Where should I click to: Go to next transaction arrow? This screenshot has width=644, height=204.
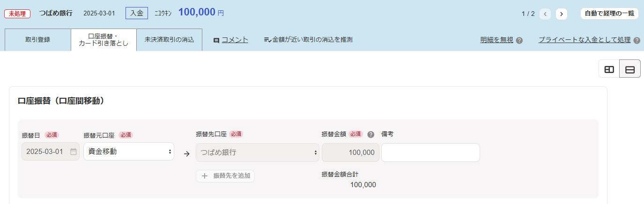[562, 14]
